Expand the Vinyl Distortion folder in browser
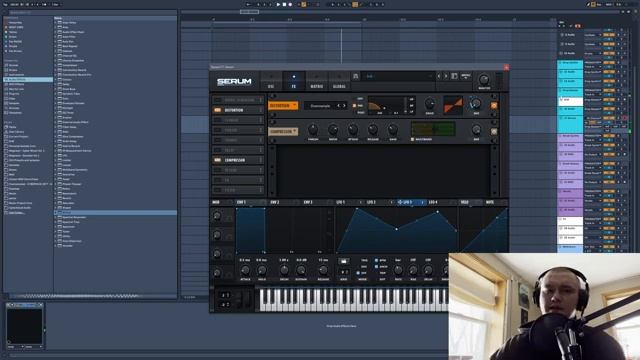This screenshot has width=640, height=360. coord(56,241)
